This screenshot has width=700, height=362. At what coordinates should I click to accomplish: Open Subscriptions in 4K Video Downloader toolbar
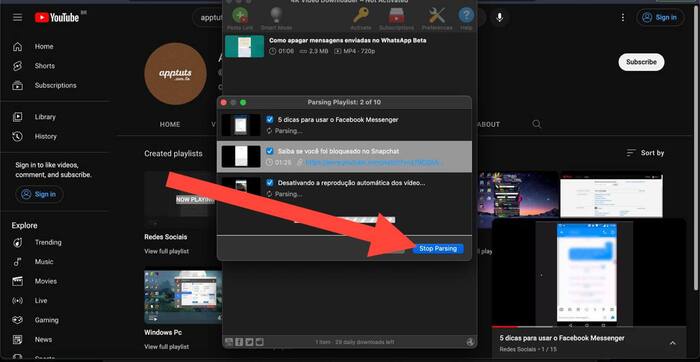[x=396, y=19]
